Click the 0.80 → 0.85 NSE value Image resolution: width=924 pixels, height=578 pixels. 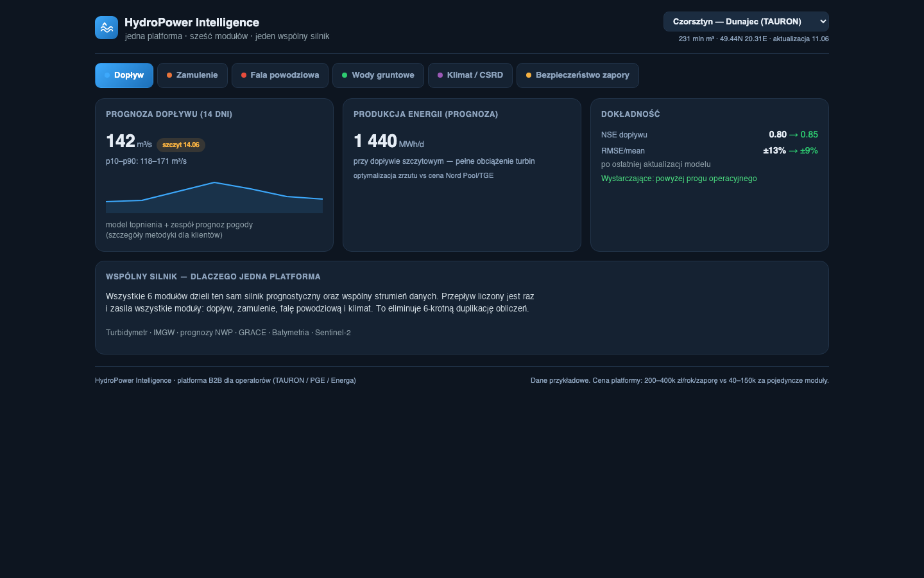[x=793, y=134]
